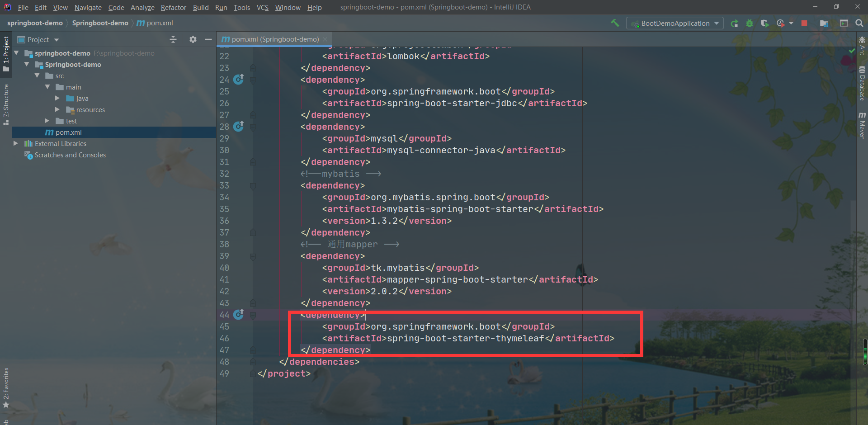
Task: Click gutter icon on line 44
Action: click(239, 314)
